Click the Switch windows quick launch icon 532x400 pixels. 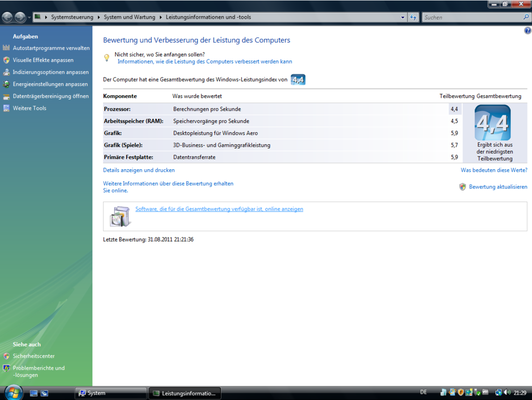[x=44, y=393]
